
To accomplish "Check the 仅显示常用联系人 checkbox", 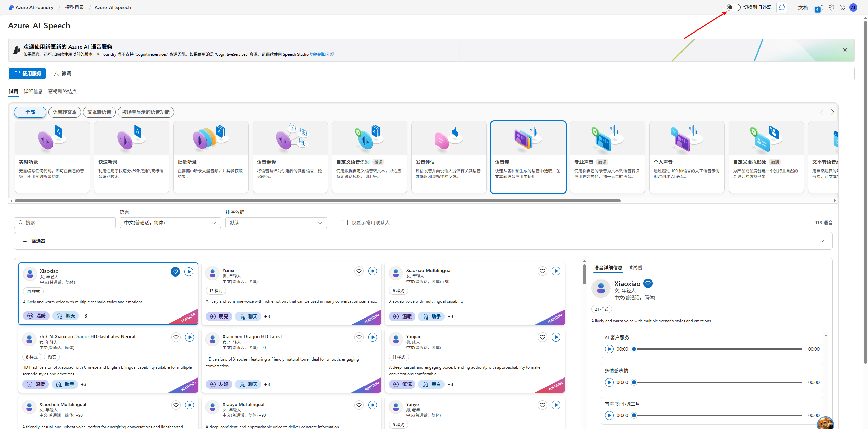I will point(345,223).
